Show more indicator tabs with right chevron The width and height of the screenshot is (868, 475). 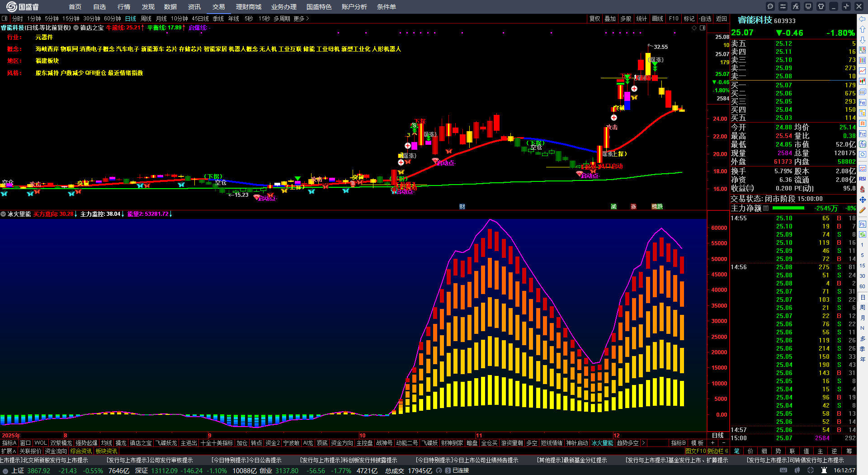(x=643, y=443)
